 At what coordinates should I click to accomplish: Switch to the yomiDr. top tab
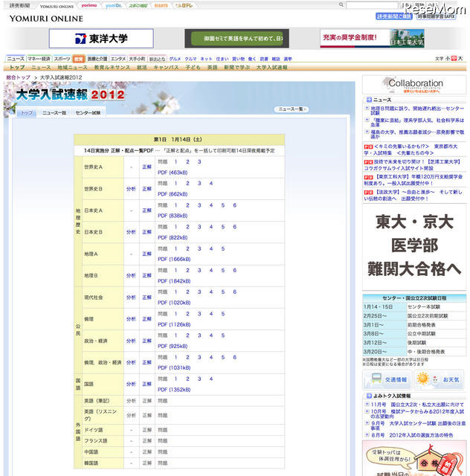point(114,6)
